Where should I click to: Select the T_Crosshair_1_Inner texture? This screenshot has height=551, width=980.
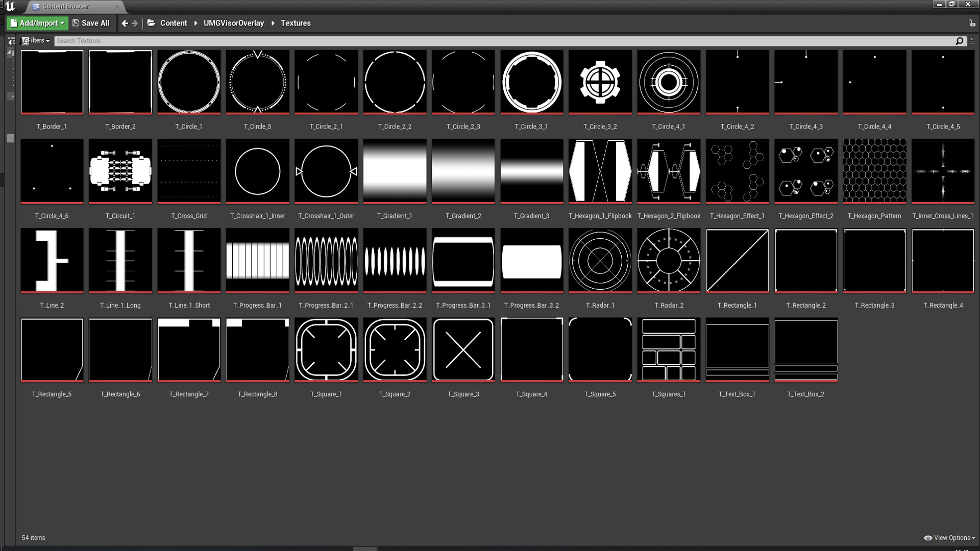tap(257, 171)
